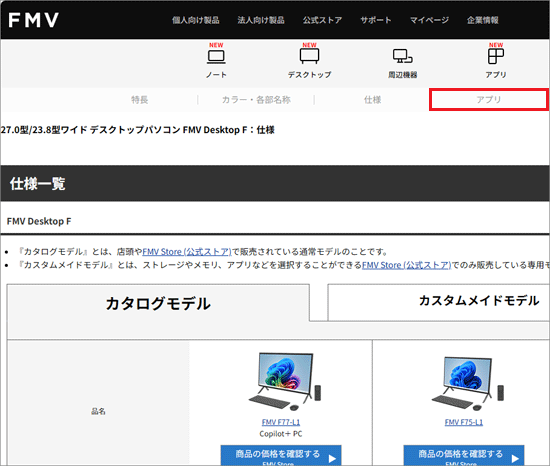Open 個人向け製品 menu
Image resolution: width=550 pixels, height=466 pixels.
tap(196, 20)
